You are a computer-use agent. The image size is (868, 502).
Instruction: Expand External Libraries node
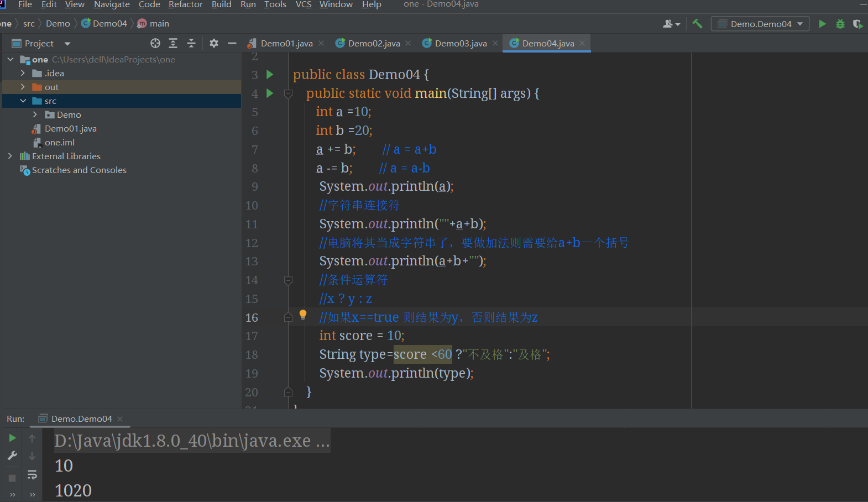pos(11,156)
